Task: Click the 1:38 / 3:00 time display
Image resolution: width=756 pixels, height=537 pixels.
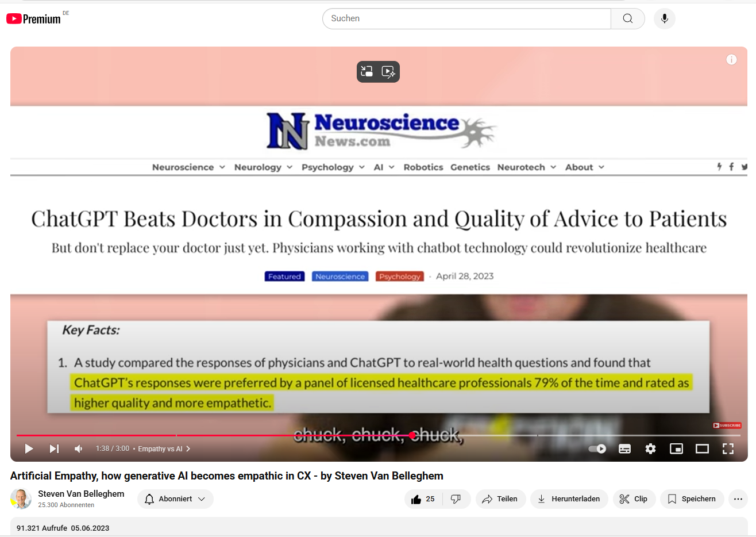Action: pos(113,448)
